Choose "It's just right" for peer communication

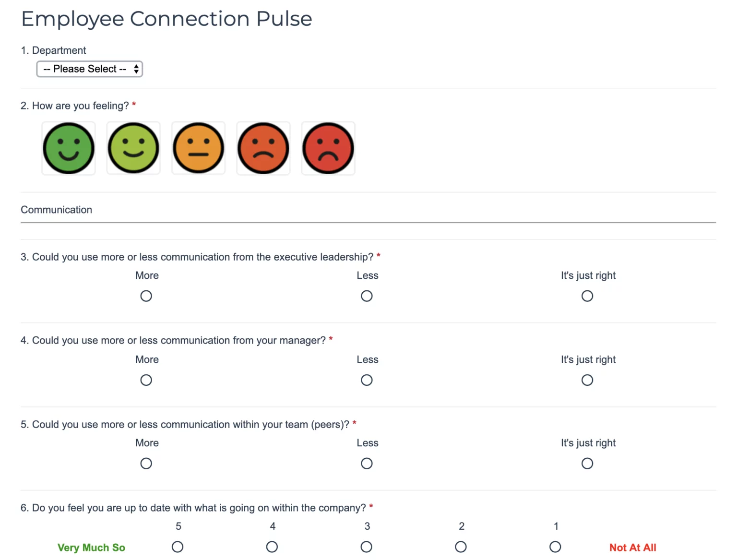click(x=587, y=463)
